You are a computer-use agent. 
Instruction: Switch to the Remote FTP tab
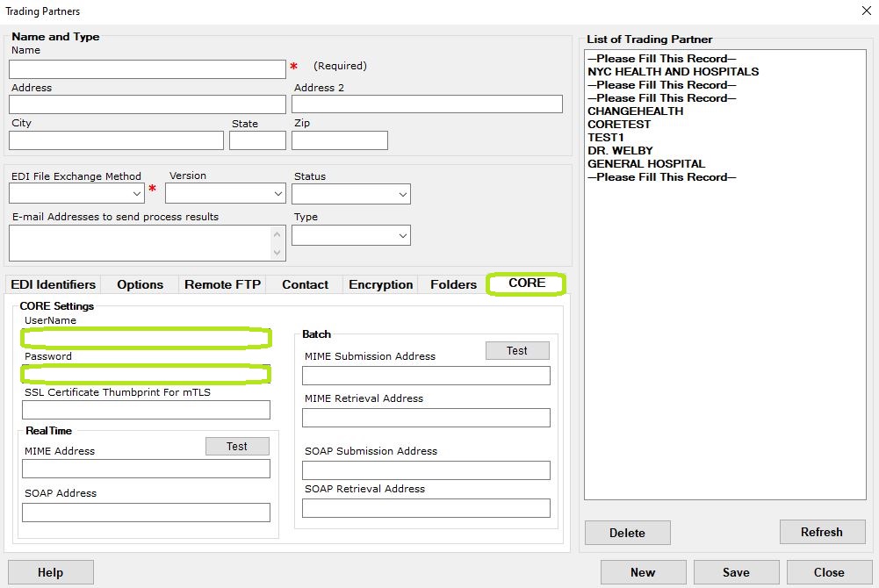click(x=222, y=284)
